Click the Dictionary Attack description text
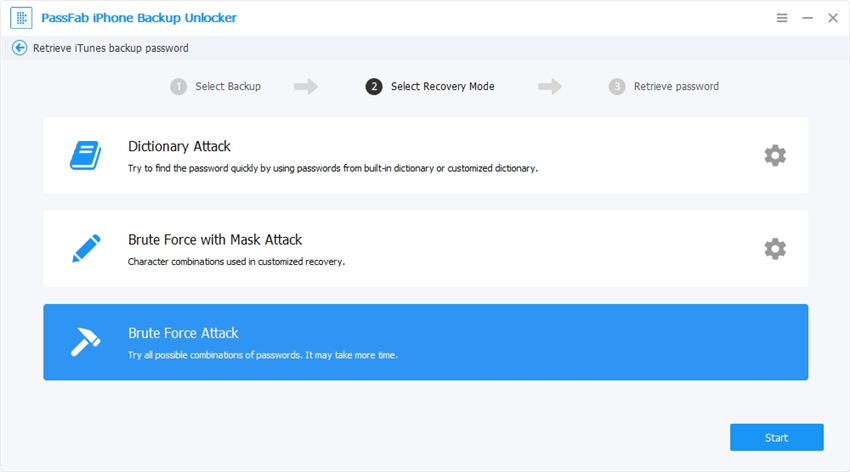This screenshot has height=472, width=850. click(332, 168)
